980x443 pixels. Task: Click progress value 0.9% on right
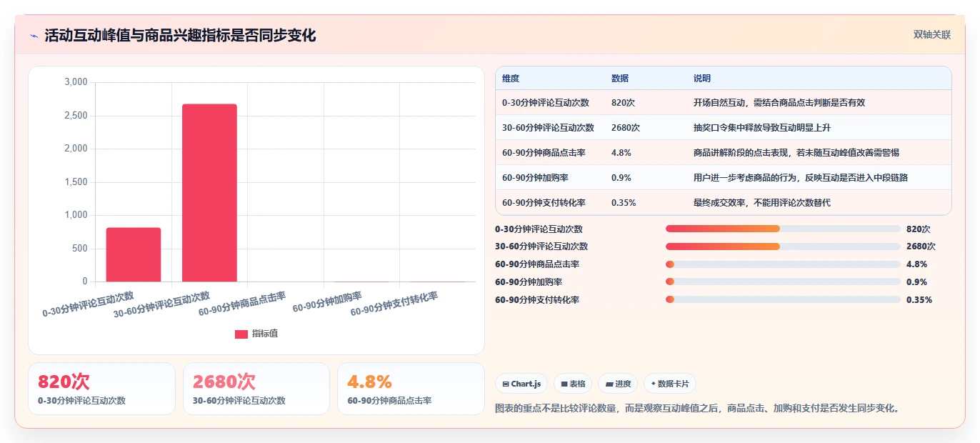[x=917, y=282]
